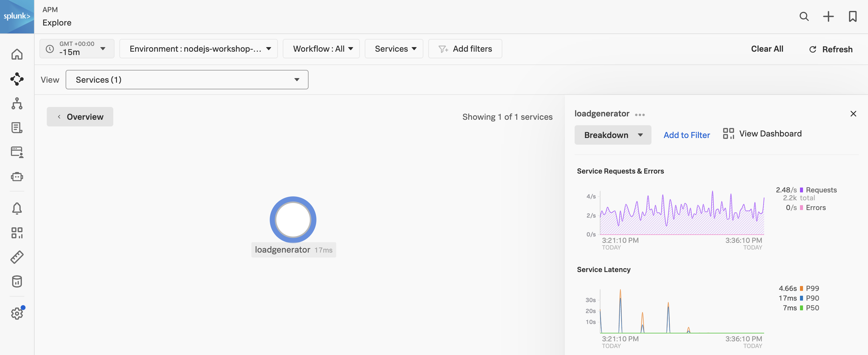Open the search magnifier in the top bar
868x355 pixels.
(x=804, y=16)
